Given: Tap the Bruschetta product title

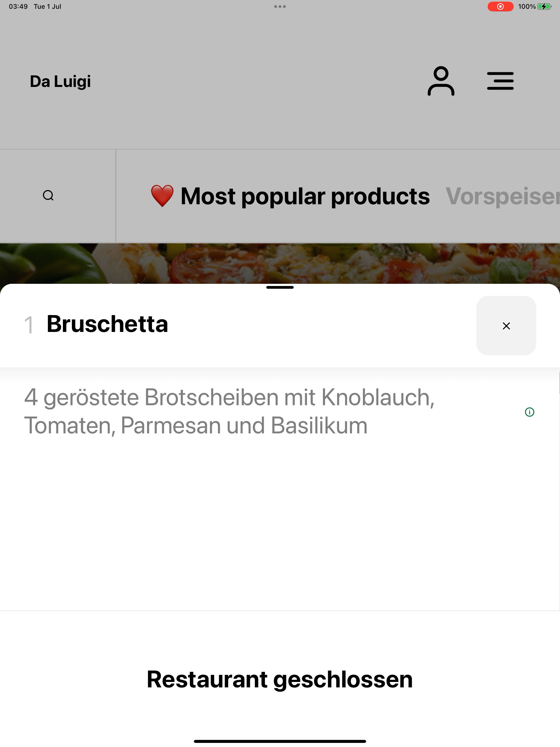Looking at the screenshot, I should pos(107,324).
